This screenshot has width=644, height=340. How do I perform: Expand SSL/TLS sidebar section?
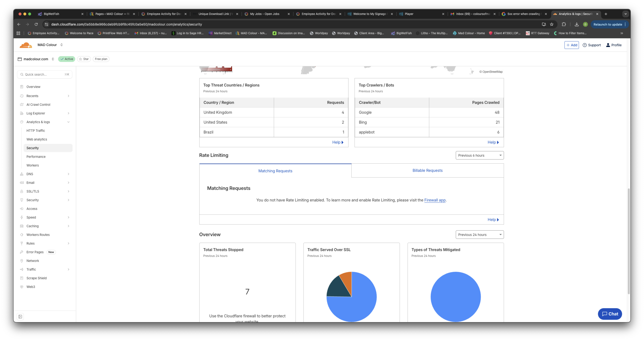click(x=68, y=191)
